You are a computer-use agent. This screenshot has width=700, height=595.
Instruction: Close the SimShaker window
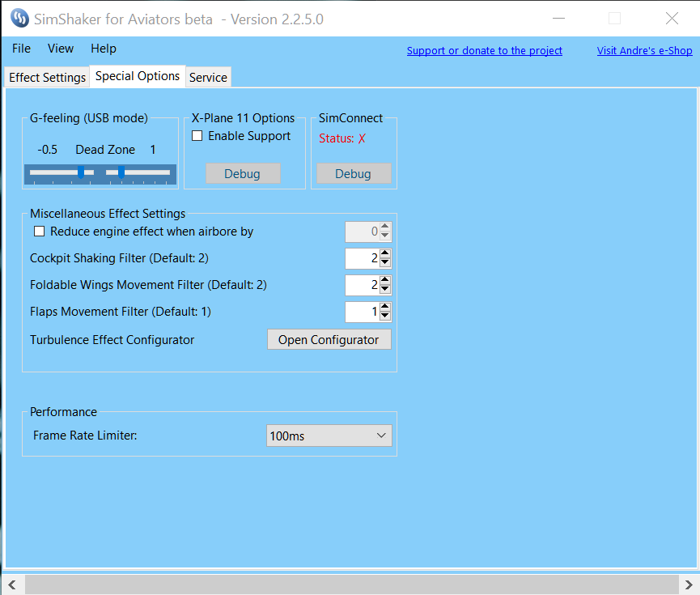click(672, 19)
